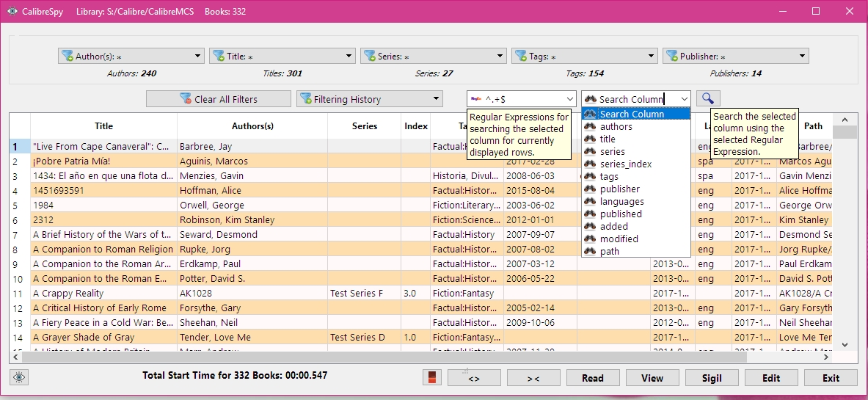This screenshot has height=400, width=868.
Task: Click title 'A Grayer Shade of Gray'
Action: [103, 337]
